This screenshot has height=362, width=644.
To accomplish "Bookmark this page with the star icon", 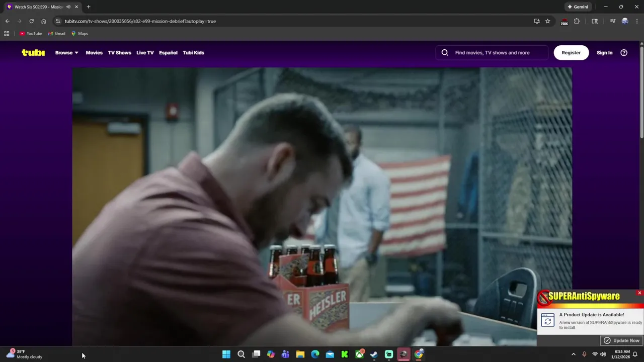I will point(547,21).
